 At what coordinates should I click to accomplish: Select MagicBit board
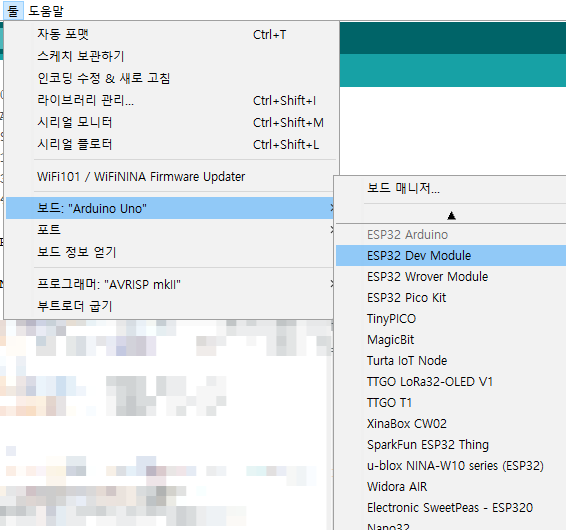point(451,339)
